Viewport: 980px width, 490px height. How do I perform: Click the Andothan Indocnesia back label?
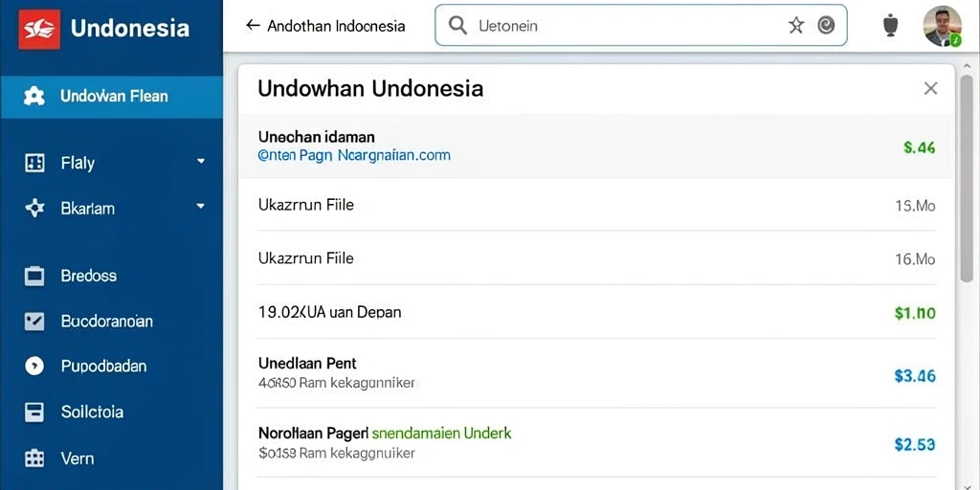[336, 26]
